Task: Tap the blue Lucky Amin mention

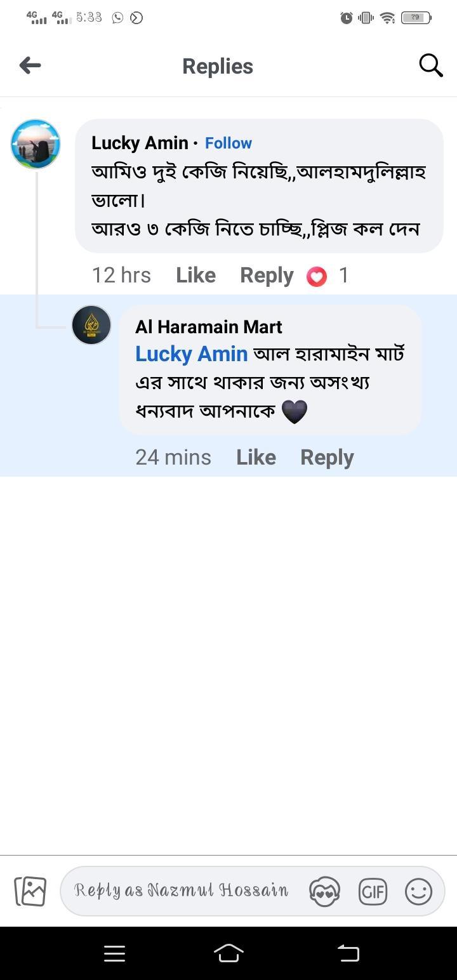Action: pos(191,354)
